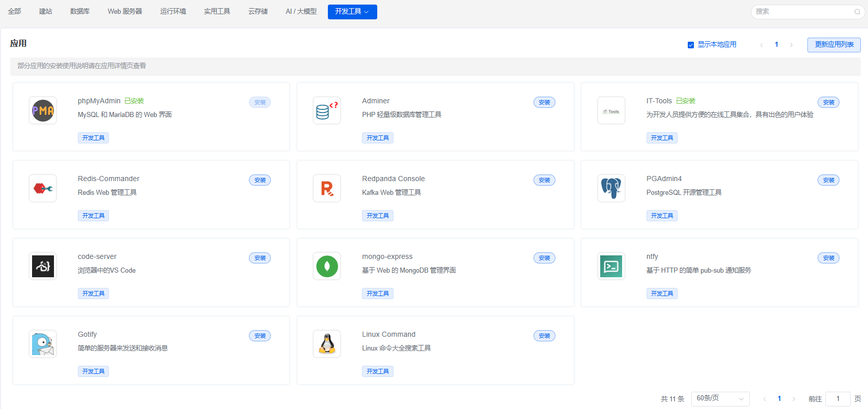
Task: Click 安装 for IT-Tools
Action: (x=828, y=102)
